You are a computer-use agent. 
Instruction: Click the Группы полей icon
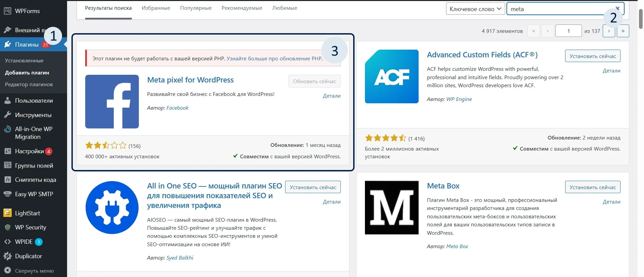tap(7, 165)
